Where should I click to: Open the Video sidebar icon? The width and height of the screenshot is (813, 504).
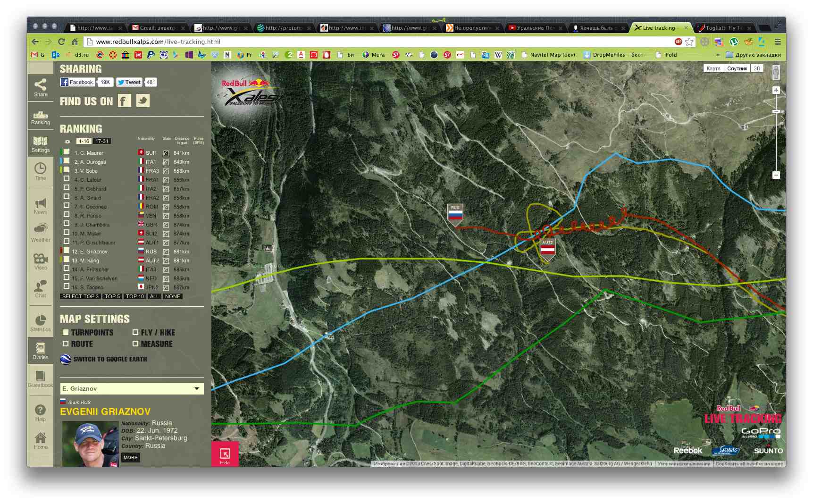41,261
